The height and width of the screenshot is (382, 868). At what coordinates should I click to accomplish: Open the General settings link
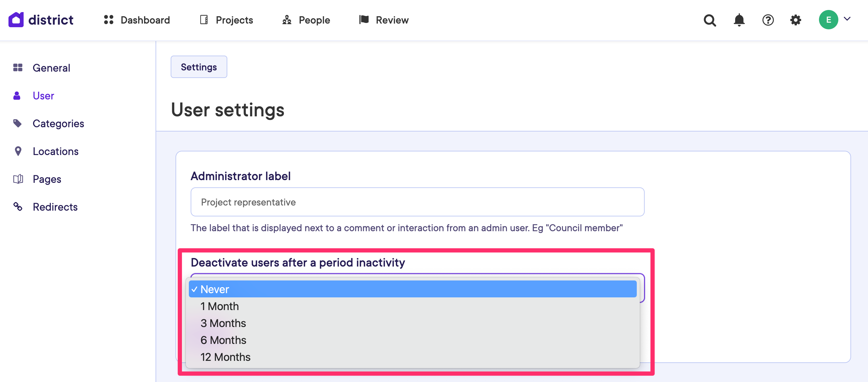coord(51,68)
